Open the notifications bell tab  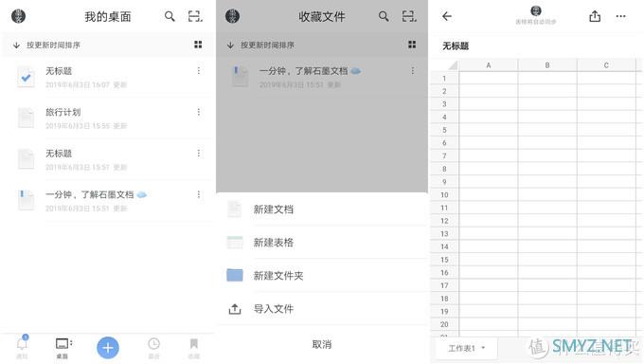point(22,347)
